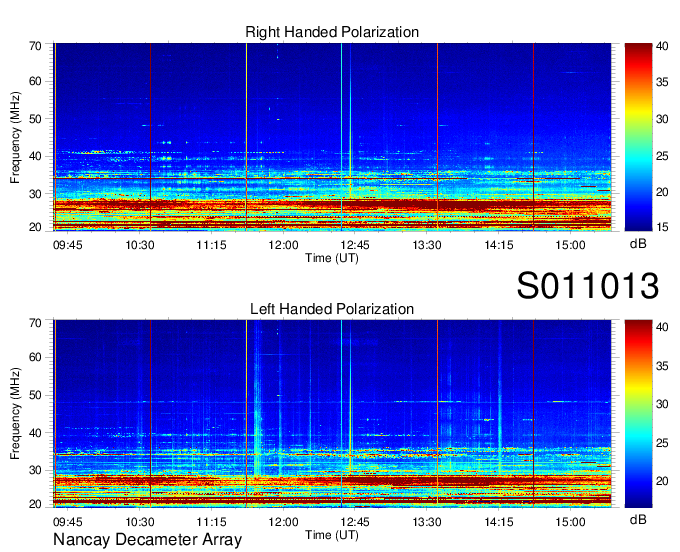Click the 11:15 time tick of right-handed plot
Screen dimensions: 680x552
coord(211,245)
